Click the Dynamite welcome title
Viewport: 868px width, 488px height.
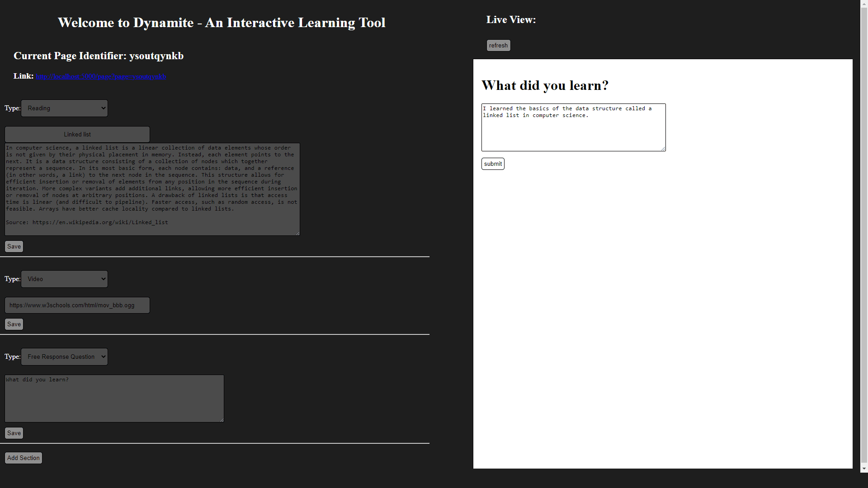(222, 23)
